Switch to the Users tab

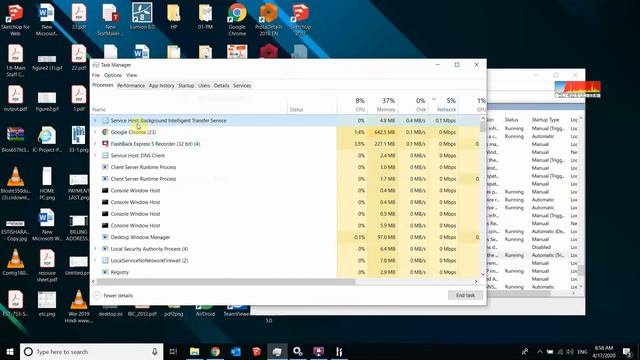point(204,85)
